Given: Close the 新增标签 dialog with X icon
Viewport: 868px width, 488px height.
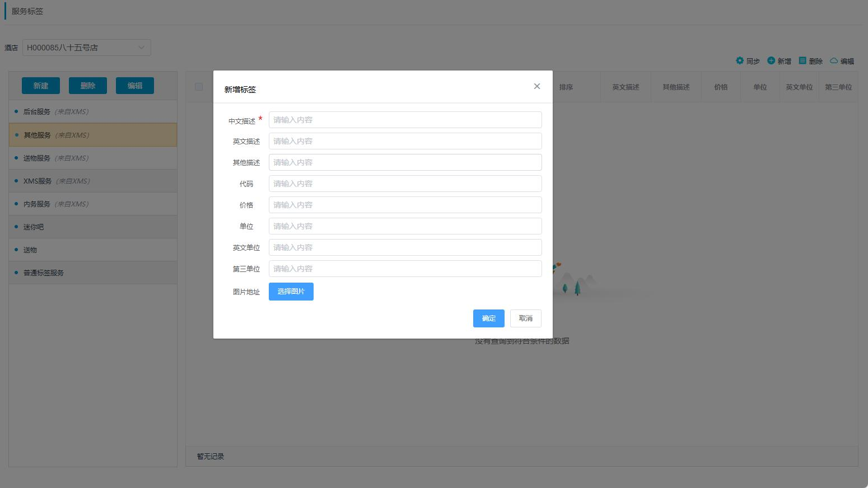Looking at the screenshot, I should (x=536, y=86).
